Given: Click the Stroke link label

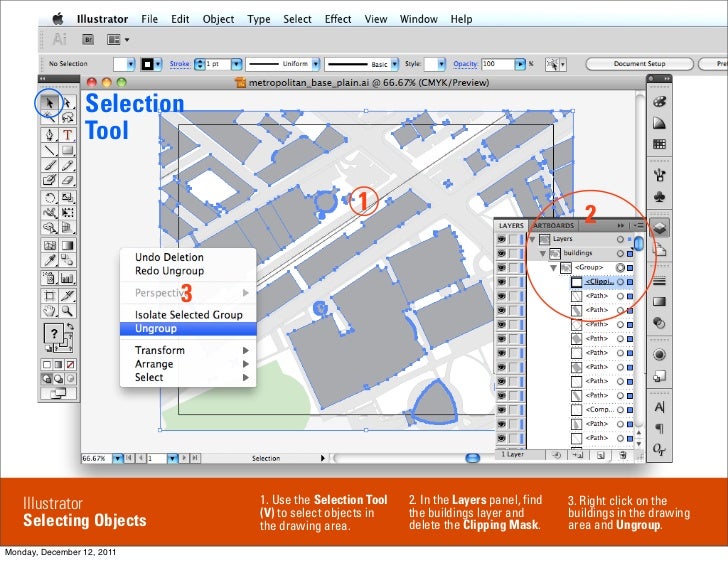Looking at the screenshot, I should click(179, 64).
